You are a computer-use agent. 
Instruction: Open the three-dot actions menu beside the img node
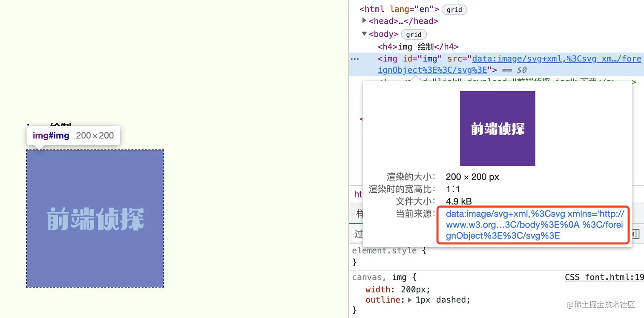(355, 59)
